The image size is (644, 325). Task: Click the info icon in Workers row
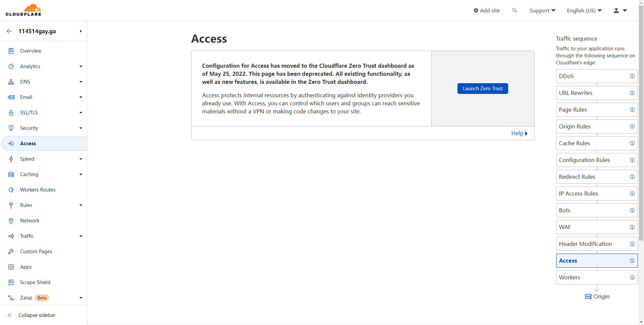(632, 277)
